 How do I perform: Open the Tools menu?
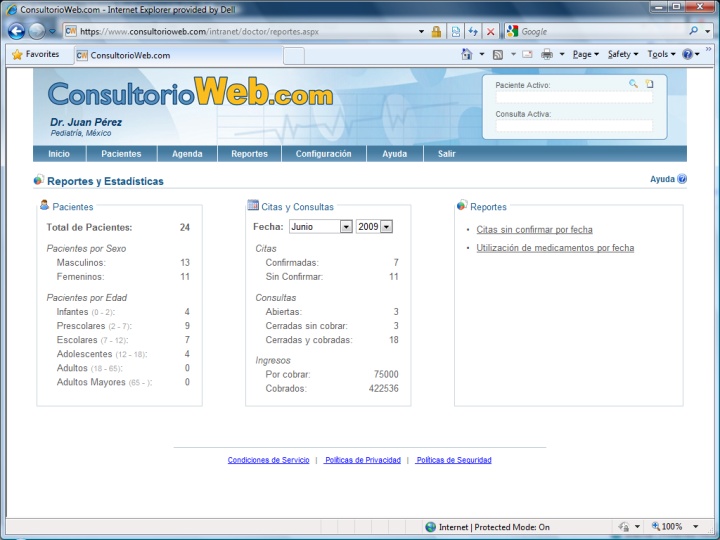[661, 54]
